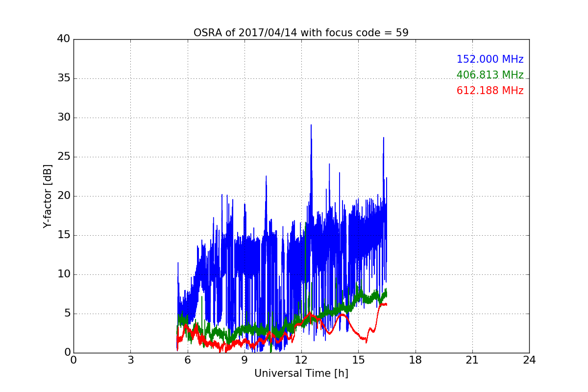Select the 612.188 MHz legend label

490,91
